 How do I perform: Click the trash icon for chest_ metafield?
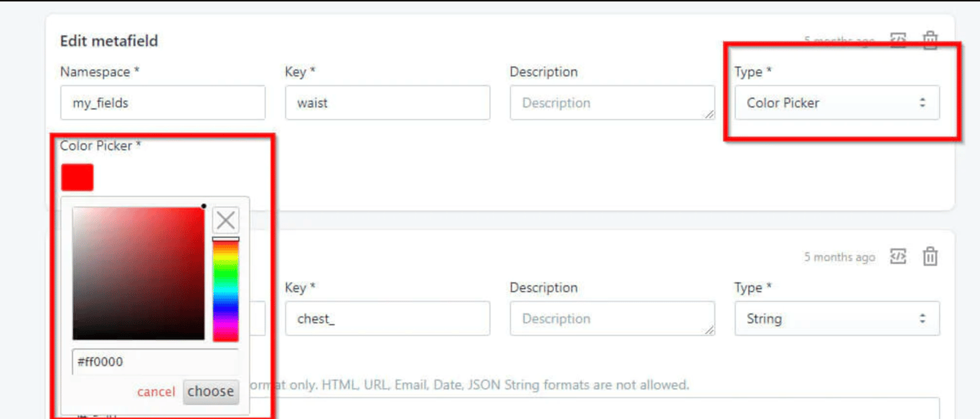point(930,256)
